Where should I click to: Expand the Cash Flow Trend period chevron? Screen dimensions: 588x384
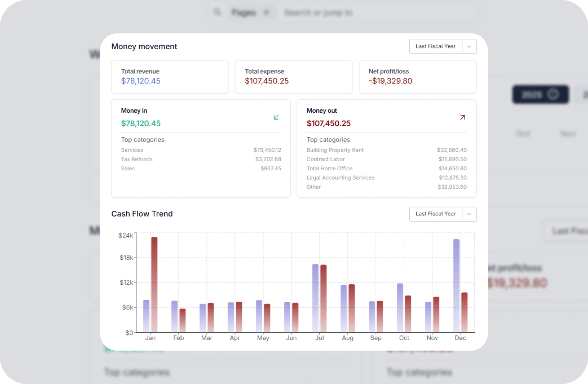[x=469, y=214]
